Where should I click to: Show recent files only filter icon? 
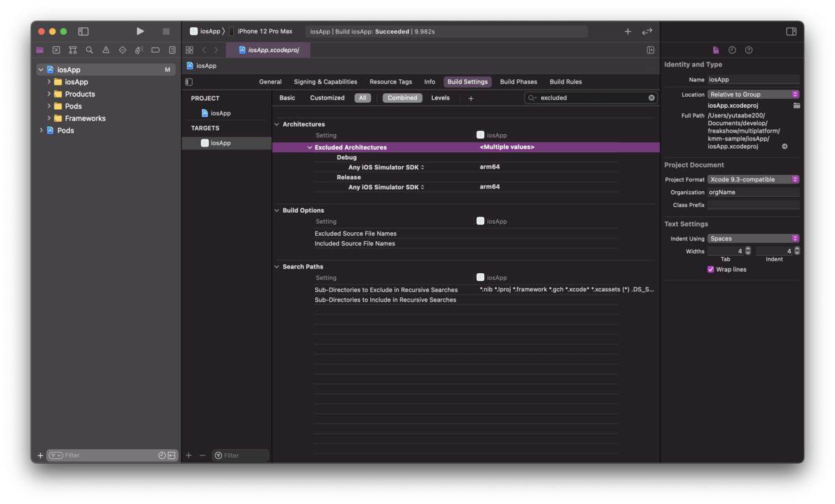(162, 455)
